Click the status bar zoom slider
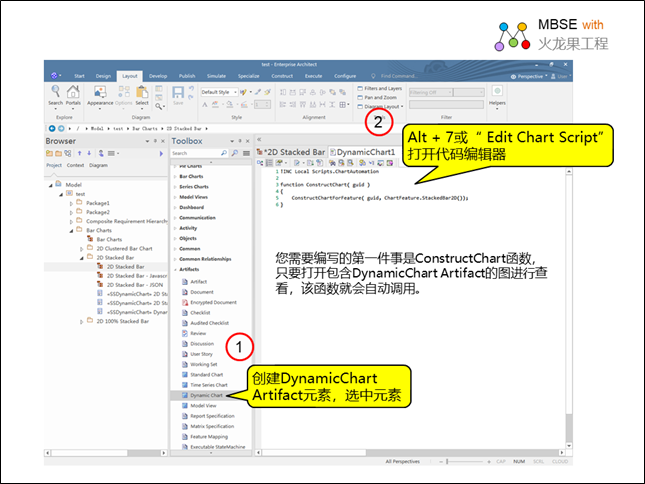This screenshot has height=484, width=645. (x=464, y=462)
